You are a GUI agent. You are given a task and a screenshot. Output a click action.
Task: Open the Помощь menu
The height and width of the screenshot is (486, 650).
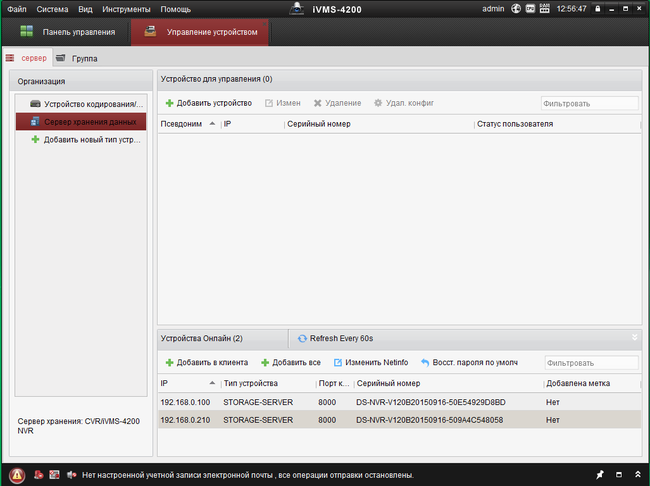tap(175, 9)
